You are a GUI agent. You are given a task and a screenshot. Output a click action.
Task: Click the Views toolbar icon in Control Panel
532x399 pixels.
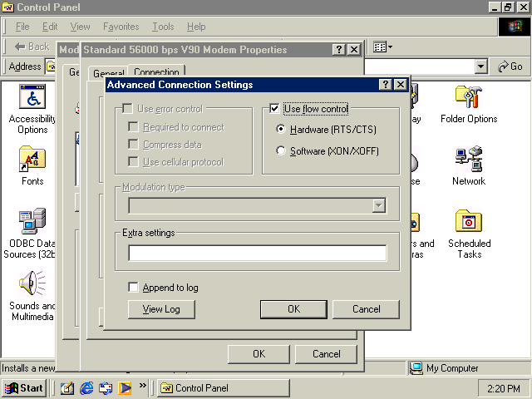point(382,47)
